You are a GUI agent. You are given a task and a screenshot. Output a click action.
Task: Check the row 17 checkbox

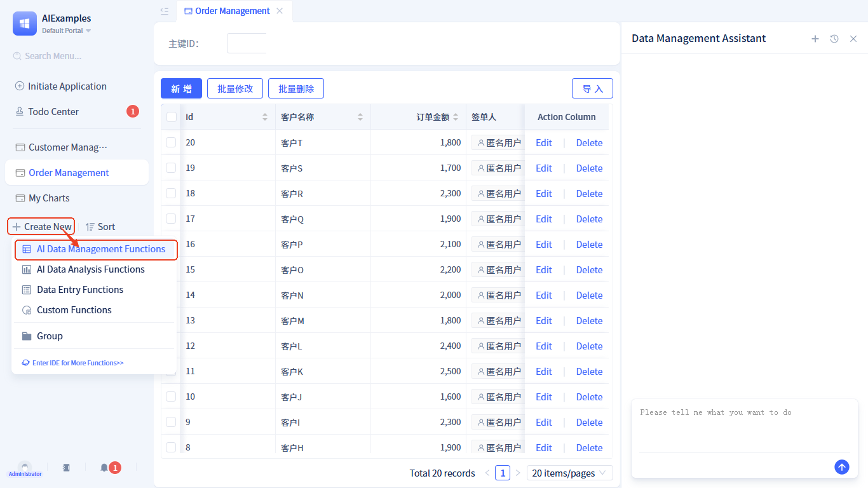171,219
